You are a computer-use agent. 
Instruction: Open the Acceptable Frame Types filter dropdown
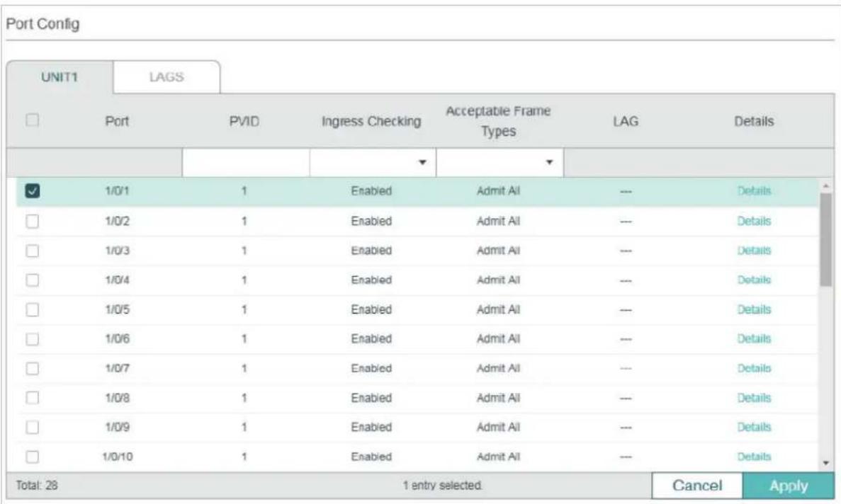(500, 162)
